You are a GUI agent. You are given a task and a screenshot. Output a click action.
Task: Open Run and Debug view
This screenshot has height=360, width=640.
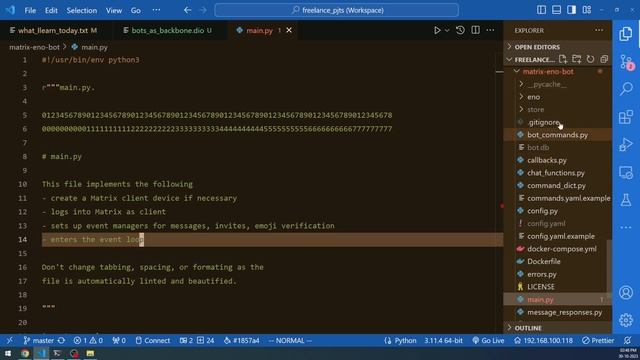tap(626, 144)
